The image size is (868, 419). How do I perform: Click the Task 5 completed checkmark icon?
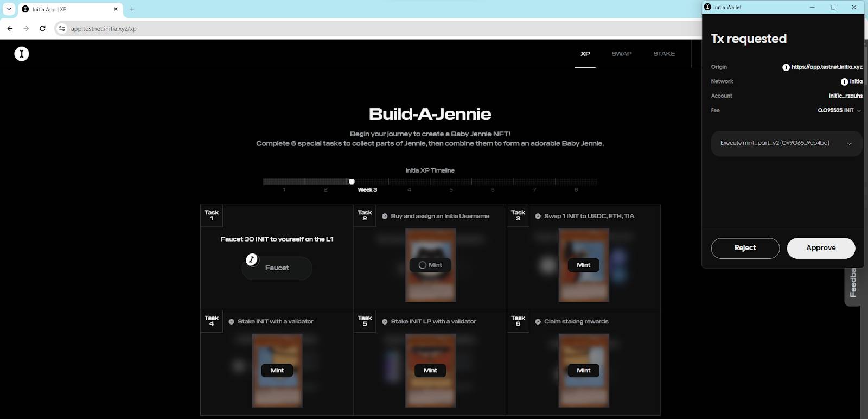385,322
